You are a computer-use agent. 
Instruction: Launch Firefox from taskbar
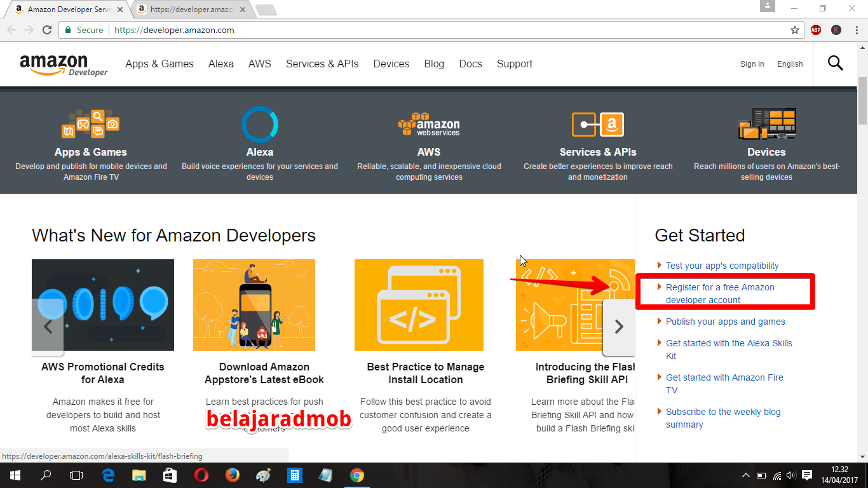232,475
